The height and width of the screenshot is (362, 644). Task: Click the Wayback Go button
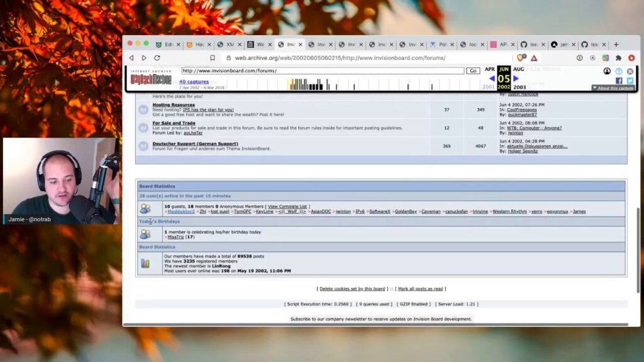pos(473,70)
